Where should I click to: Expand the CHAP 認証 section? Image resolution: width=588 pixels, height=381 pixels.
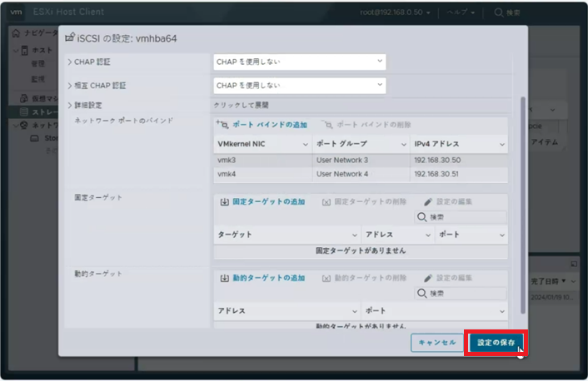(70, 62)
